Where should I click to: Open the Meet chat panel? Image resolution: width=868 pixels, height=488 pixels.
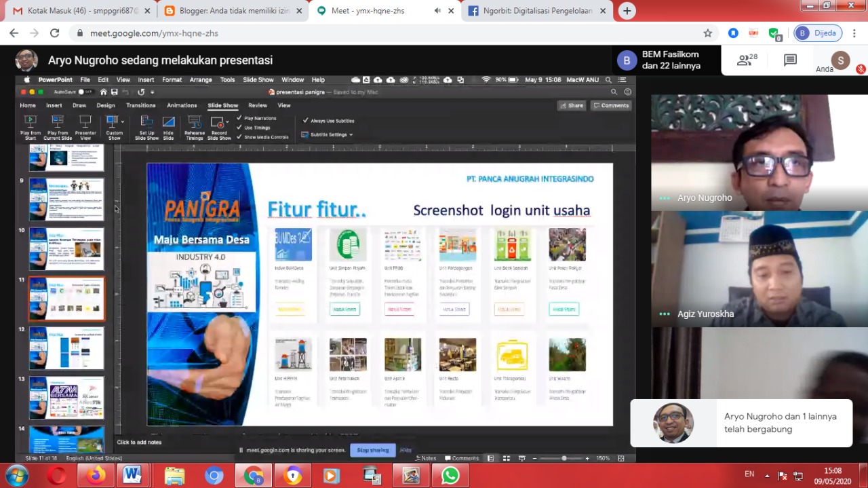pyautogui.click(x=790, y=60)
